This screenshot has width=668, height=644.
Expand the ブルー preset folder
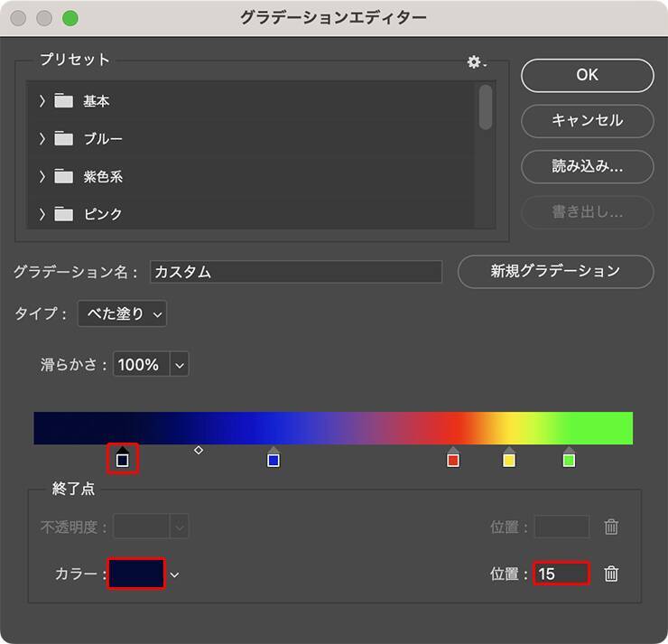[x=42, y=138]
